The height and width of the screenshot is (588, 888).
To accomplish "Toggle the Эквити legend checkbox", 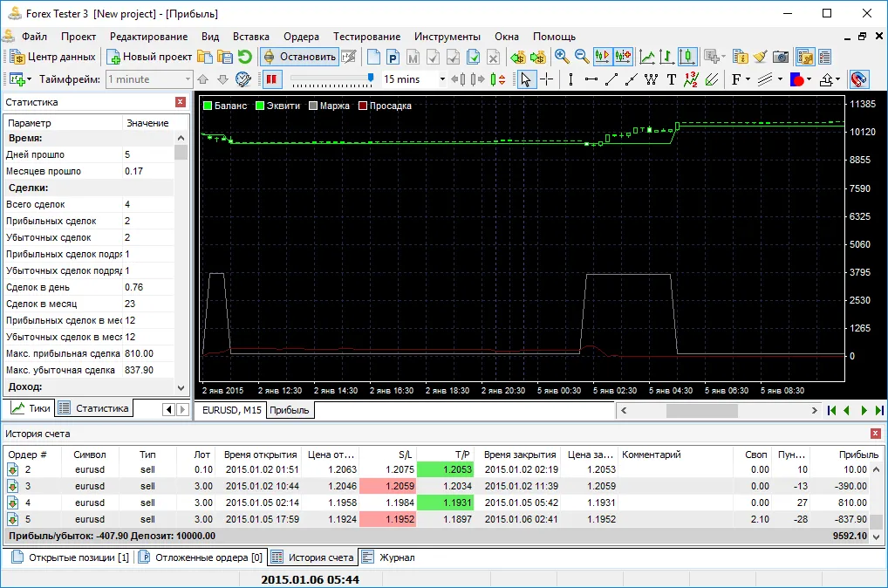I will [260, 106].
